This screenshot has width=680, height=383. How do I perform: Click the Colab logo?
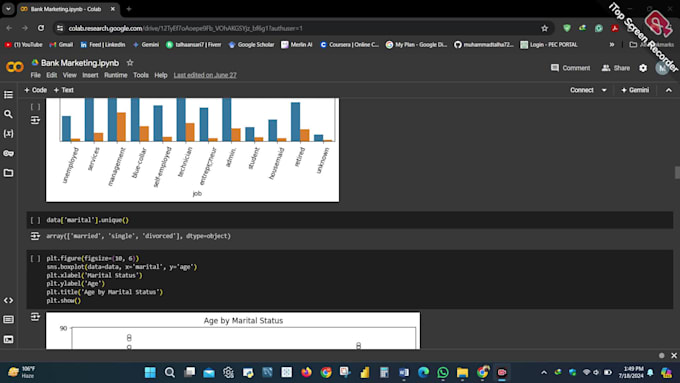(15, 67)
